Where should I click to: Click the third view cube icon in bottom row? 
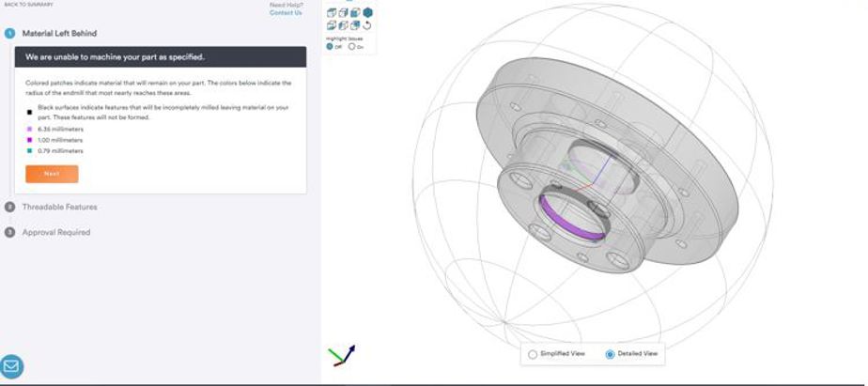pos(355,25)
